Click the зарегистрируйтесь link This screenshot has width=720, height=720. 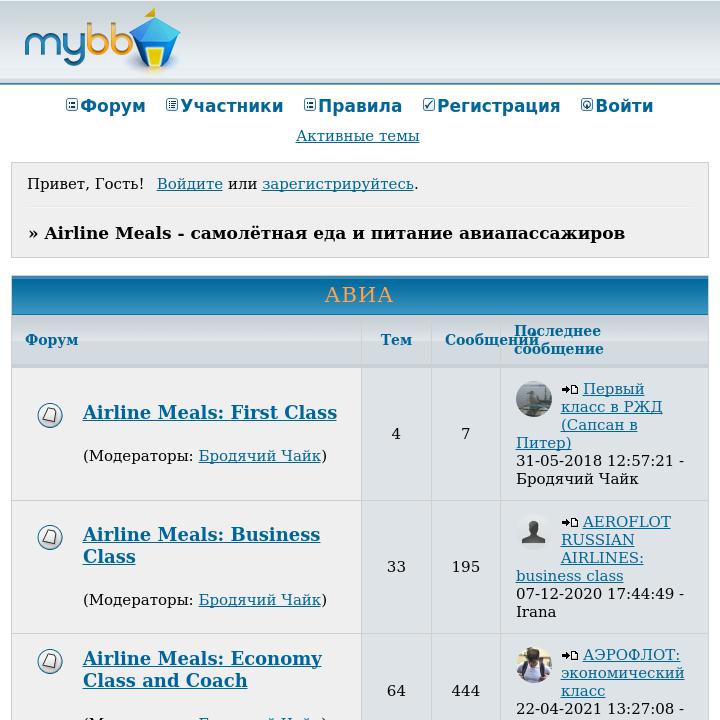(x=338, y=184)
